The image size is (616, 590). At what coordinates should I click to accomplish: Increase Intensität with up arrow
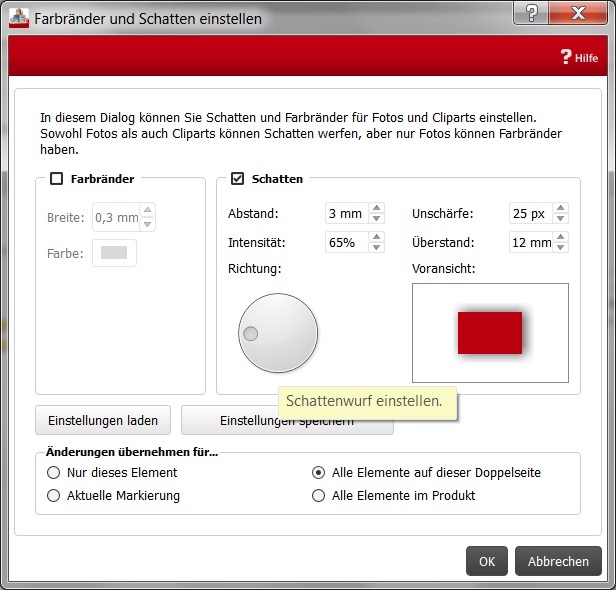[376, 237]
